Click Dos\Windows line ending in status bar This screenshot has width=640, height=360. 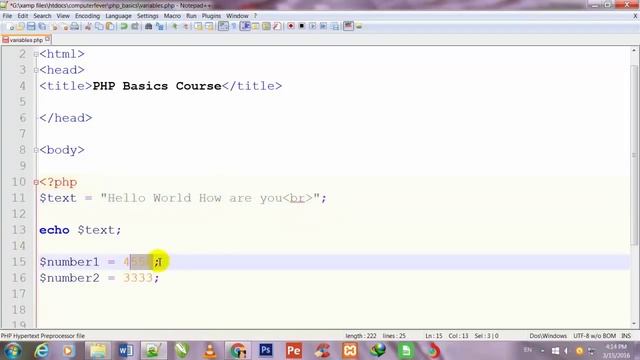[x=548, y=336]
